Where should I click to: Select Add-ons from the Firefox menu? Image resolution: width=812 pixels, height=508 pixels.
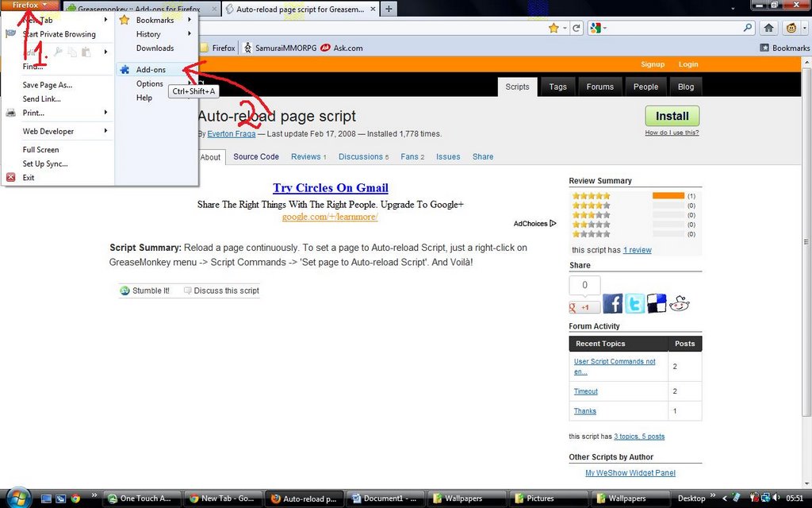pos(151,69)
